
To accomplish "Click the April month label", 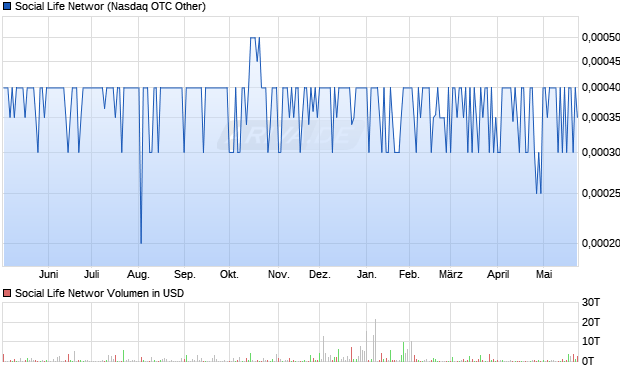I will [498, 274].
